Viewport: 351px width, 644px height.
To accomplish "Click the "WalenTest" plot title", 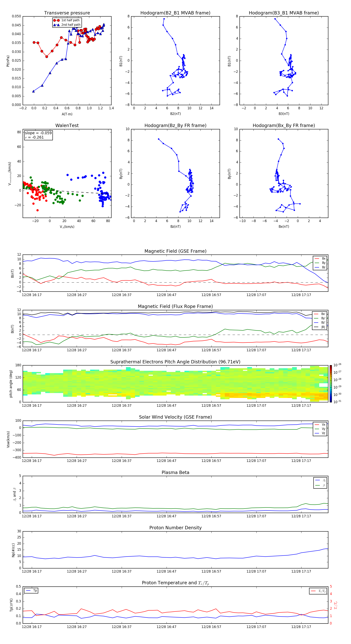I will point(67,125).
